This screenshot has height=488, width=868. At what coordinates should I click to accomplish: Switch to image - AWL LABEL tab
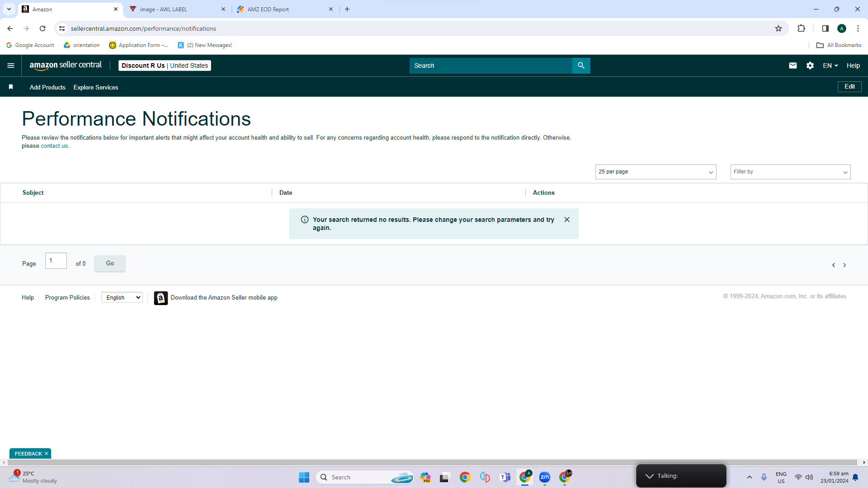coord(177,9)
